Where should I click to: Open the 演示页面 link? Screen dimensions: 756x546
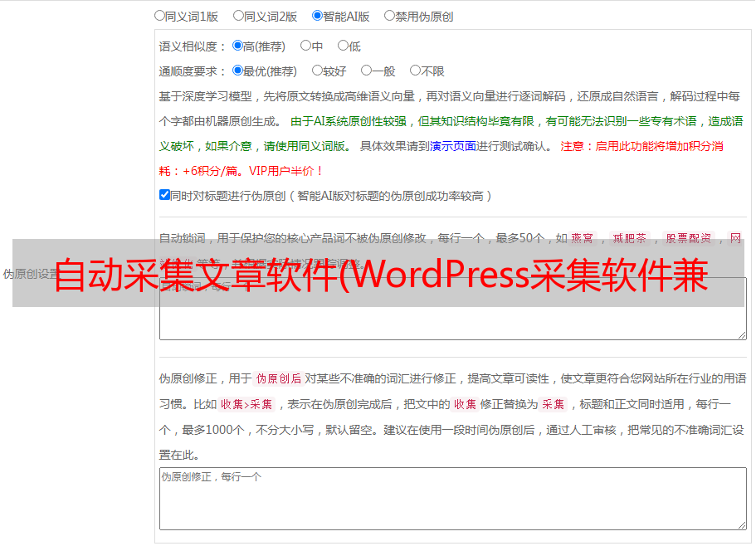[452, 146]
